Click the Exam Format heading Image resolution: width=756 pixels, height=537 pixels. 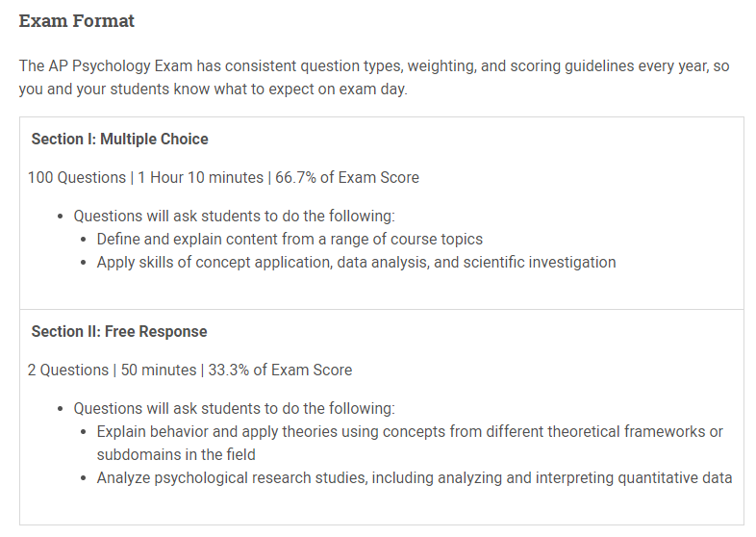point(77,20)
